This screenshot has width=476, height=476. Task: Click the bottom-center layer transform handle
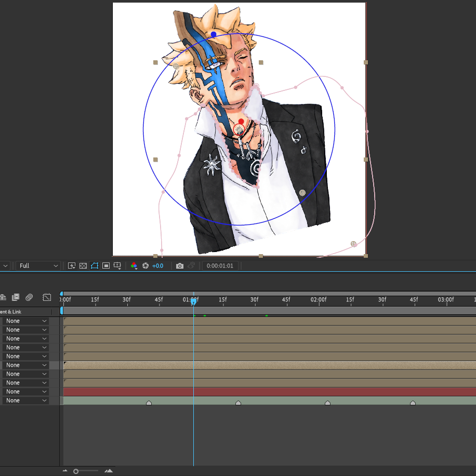(261, 256)
